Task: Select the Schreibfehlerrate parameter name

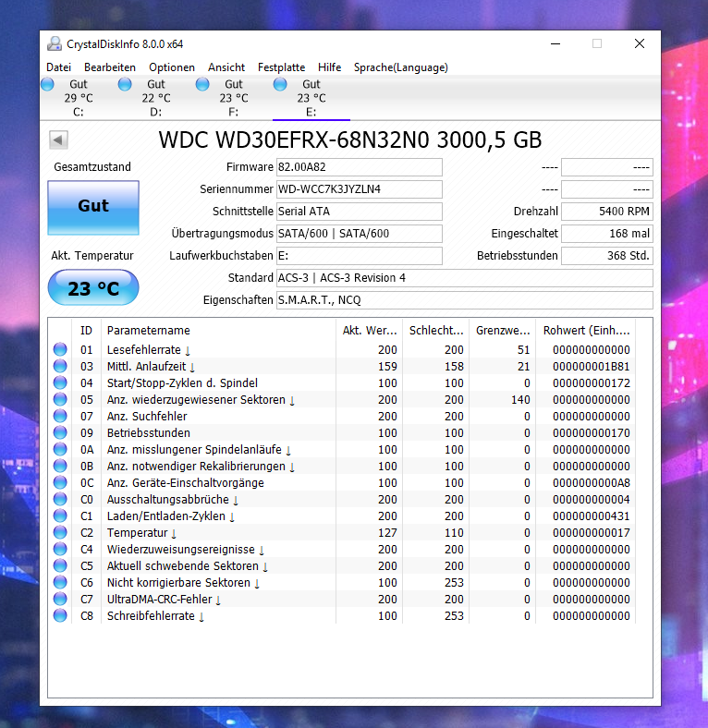Action: (151, 615)
